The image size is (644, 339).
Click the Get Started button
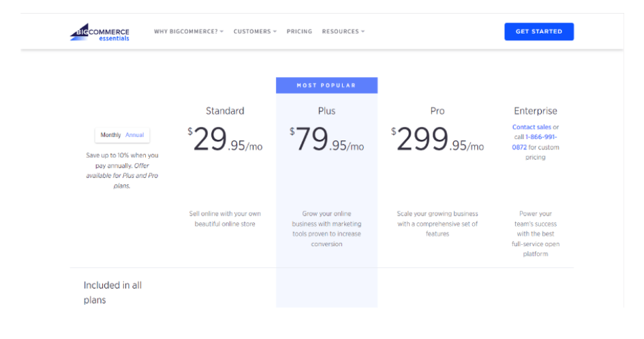click(539, 31)
